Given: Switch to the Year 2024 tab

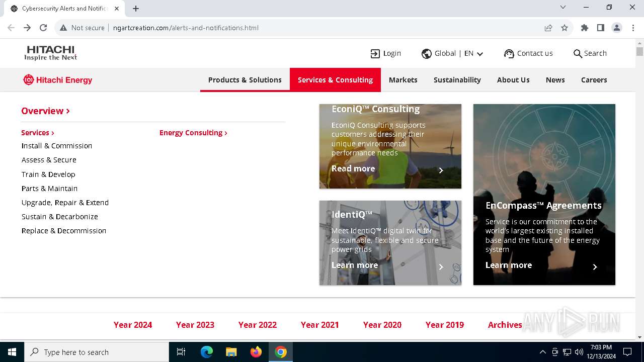Looking at the screenshot, I should 133,325.
